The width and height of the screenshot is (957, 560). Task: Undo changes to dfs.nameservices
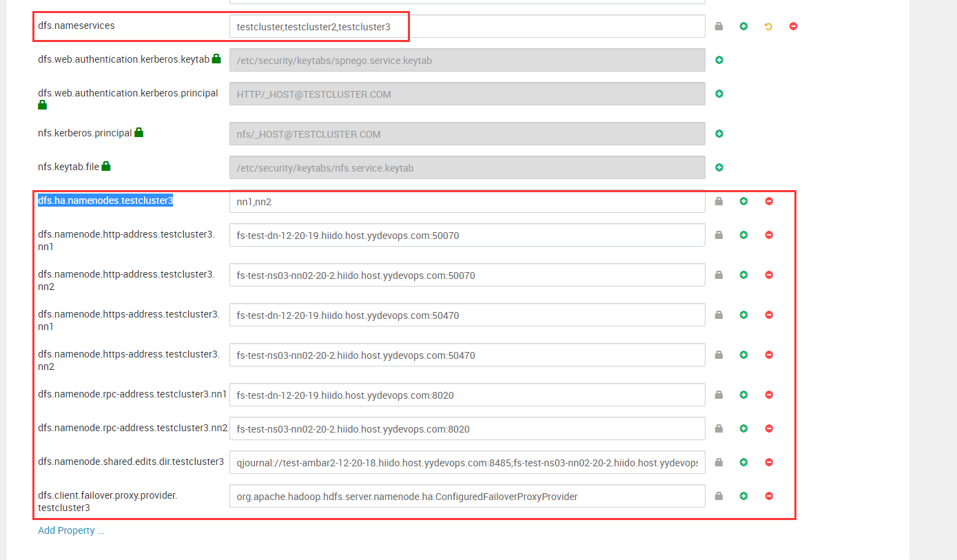768,27
